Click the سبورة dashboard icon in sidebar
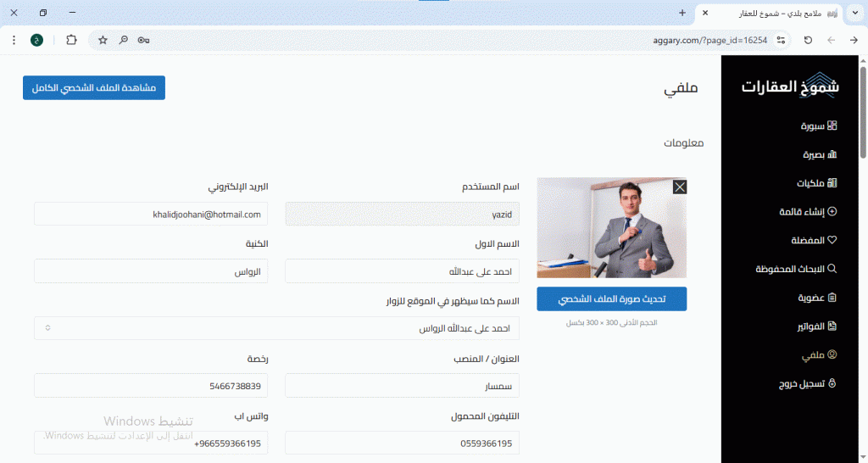 pyautogui.click(x=832, y=126)
